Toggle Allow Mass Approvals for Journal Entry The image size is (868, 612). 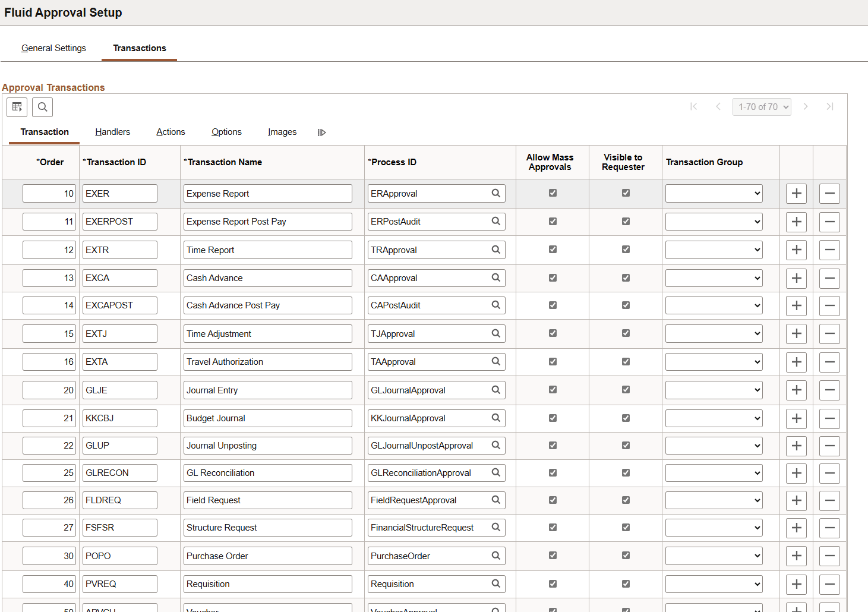(x=553, y=390)
